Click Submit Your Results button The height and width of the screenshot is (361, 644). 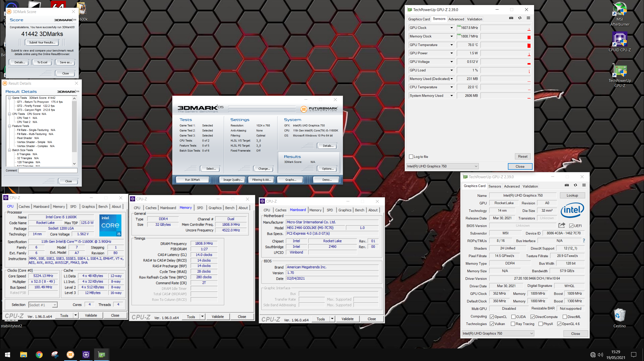pos(42,42)
